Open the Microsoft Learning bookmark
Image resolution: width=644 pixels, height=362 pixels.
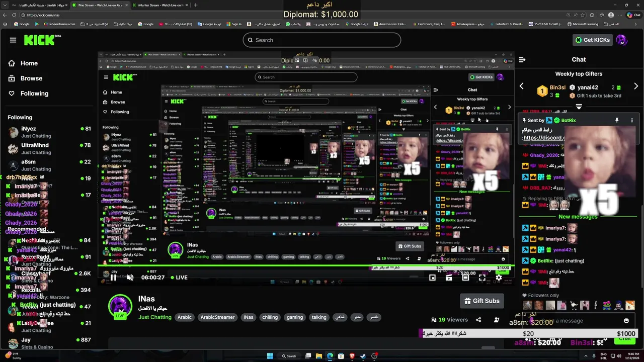583,24
